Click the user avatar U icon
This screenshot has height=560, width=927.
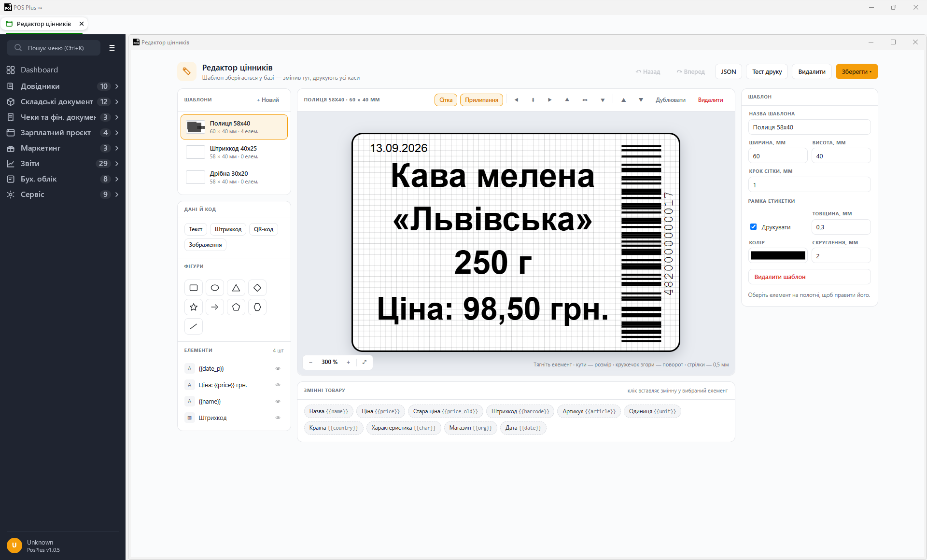[x=14, y=546]
